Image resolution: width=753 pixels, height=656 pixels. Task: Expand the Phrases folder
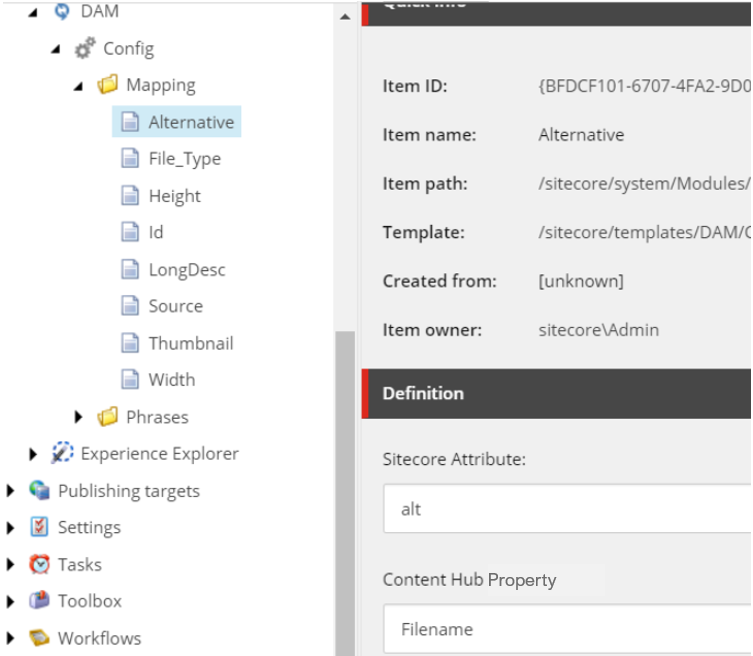[80, 417]
